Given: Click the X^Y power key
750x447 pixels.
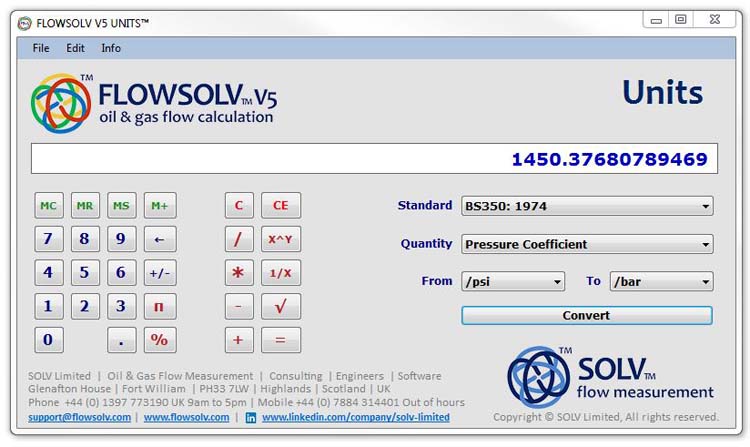Looking at the screenshot, I should pyautogui.click(x=281, y=239).
